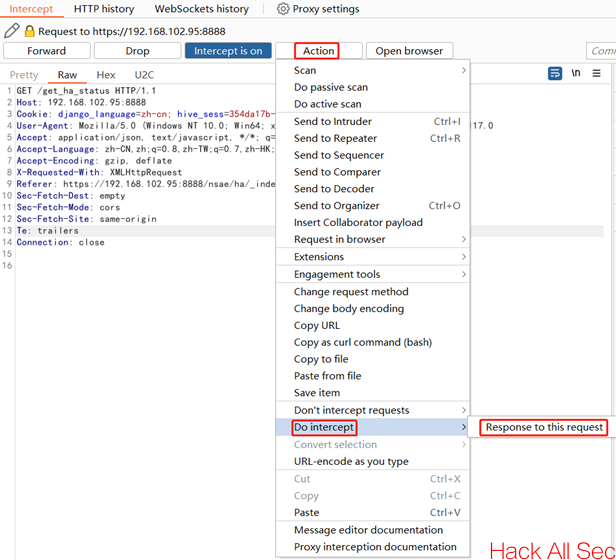Click the Connection: close line
The height and width of the screenshot is (560, 616).
point(60,242)
